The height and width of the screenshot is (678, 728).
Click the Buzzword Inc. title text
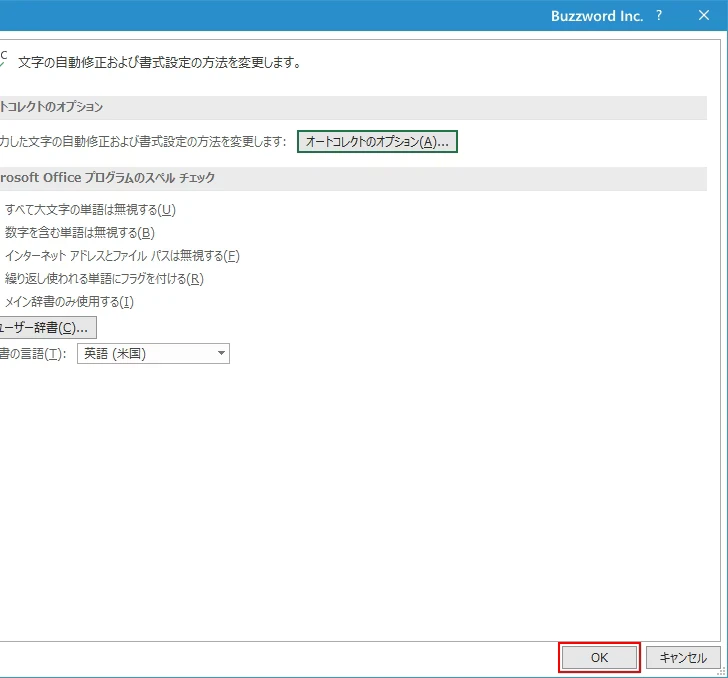[597, 16]
